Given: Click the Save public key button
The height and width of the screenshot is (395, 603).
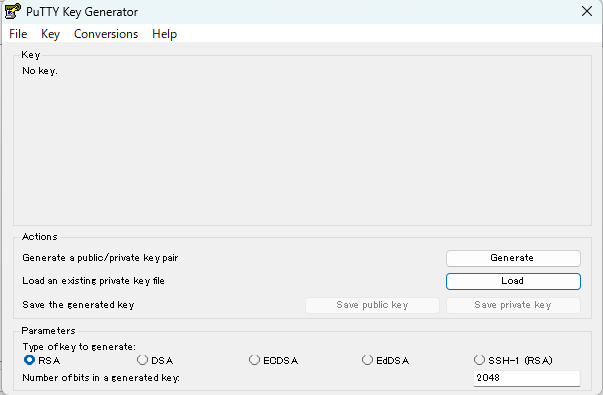Looking at the screenshot, I should coord(372,305).
